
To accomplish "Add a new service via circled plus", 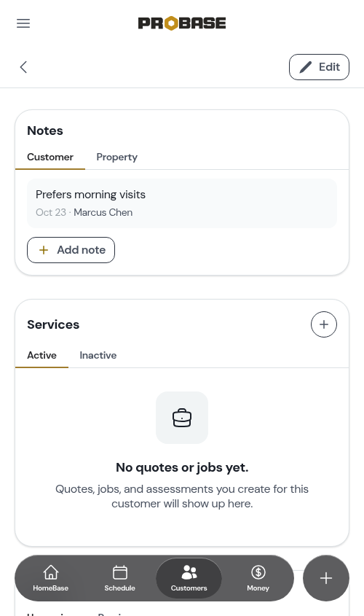I will tap(324, 324).
